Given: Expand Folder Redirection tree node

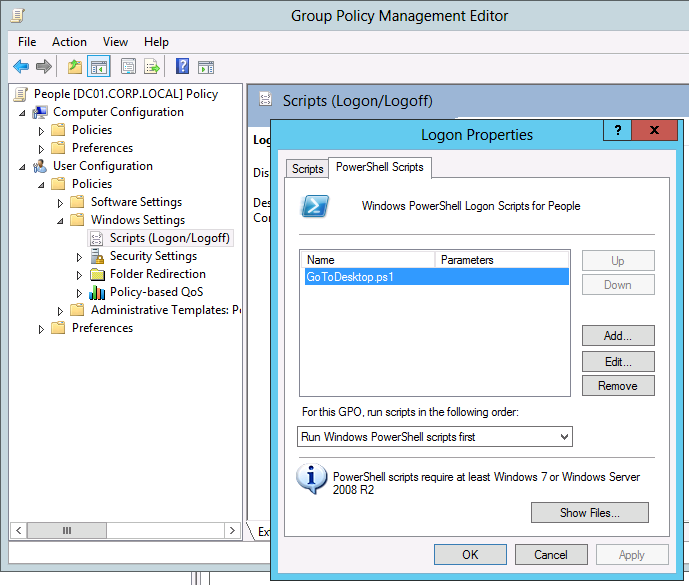Looking at the screenshot, I should pos(80,274).
